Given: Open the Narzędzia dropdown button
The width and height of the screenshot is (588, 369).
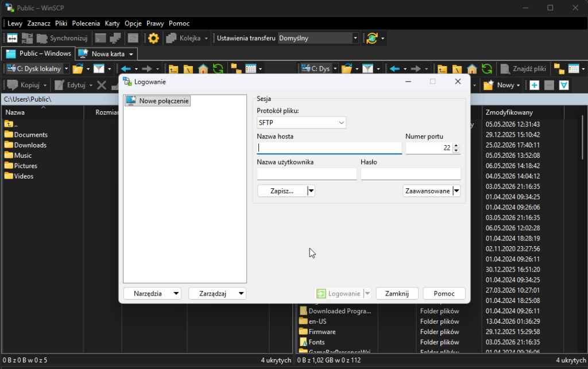Looking at the screenshot, I should tap(152, 293).
